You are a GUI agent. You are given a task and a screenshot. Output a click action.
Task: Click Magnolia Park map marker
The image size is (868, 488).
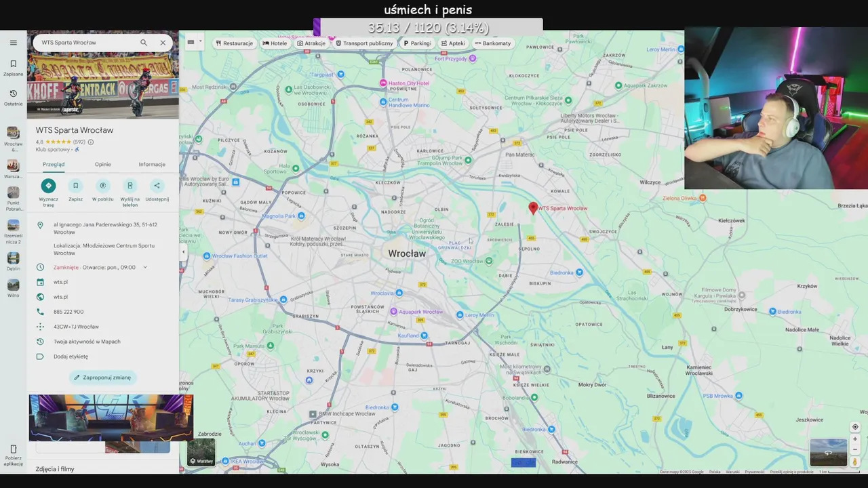coord(301,216)
